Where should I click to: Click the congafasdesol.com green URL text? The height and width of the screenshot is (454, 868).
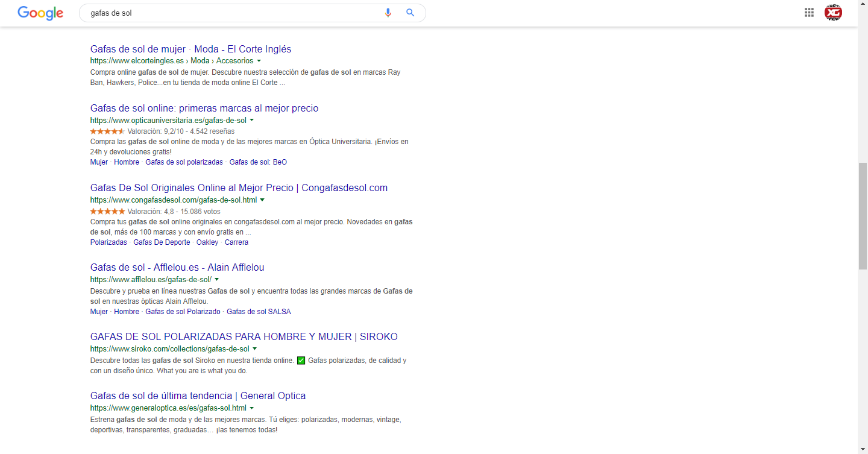tap(174, 200)
